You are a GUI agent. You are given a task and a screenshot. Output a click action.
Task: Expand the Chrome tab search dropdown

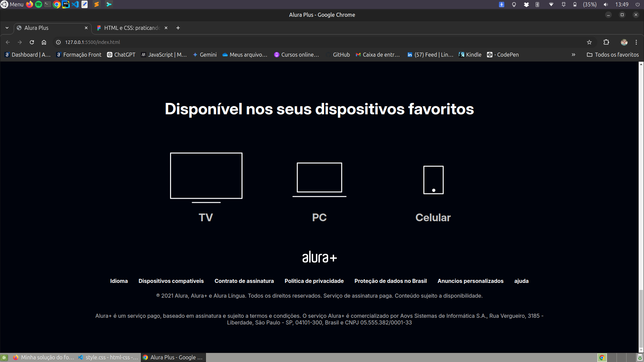[x=7, y=28]
